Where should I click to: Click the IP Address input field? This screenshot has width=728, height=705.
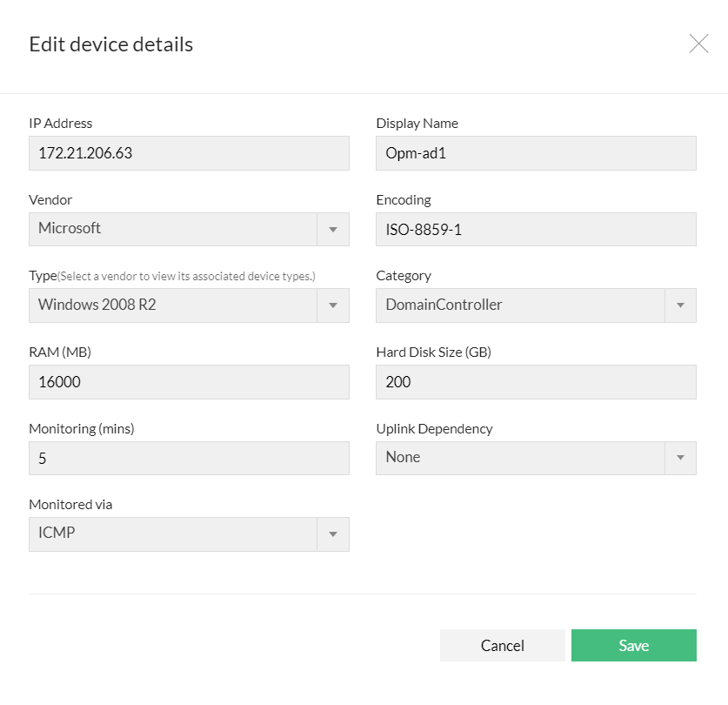coord(189,153)
